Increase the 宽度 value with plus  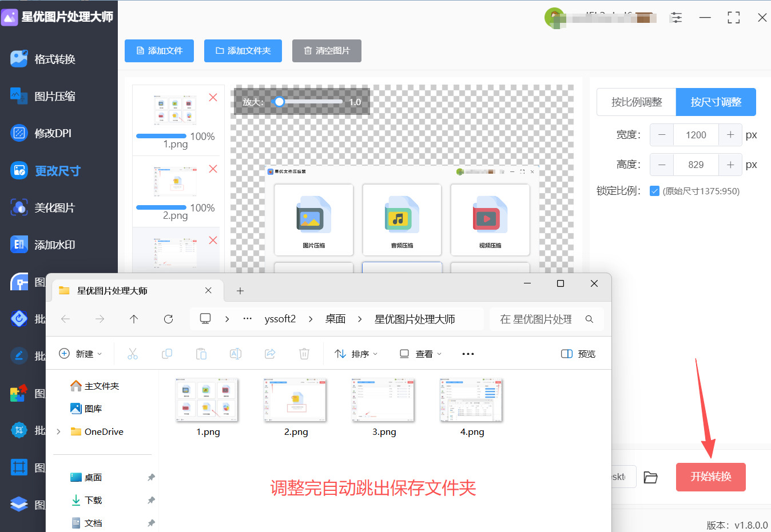[x=730, y=135]
